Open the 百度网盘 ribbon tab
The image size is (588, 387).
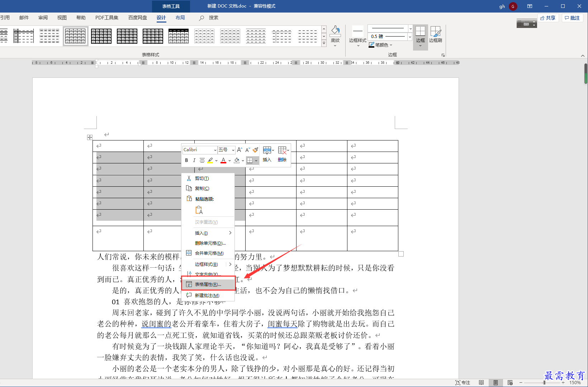138,18
